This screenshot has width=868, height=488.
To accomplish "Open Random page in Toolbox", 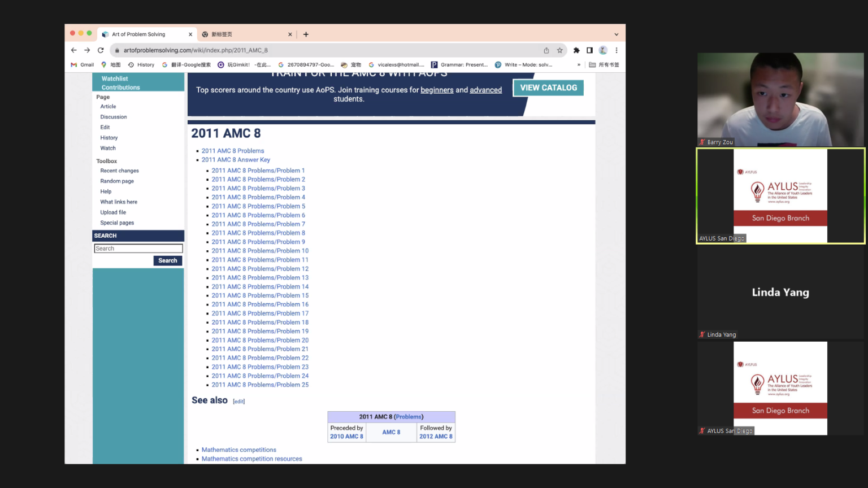I will (x=117, y=181).
